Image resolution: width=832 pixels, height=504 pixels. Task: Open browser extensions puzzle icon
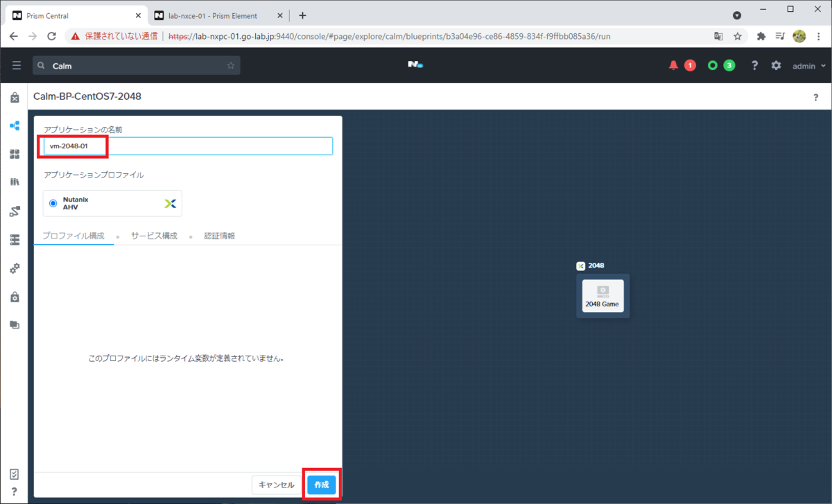coord(761,36)
